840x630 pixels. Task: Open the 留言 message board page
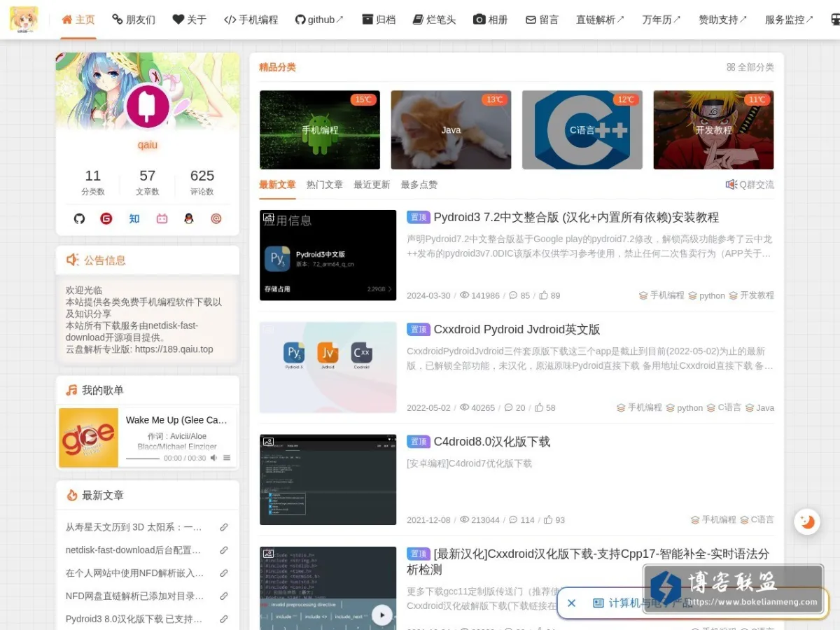click(x=542, y=20)
